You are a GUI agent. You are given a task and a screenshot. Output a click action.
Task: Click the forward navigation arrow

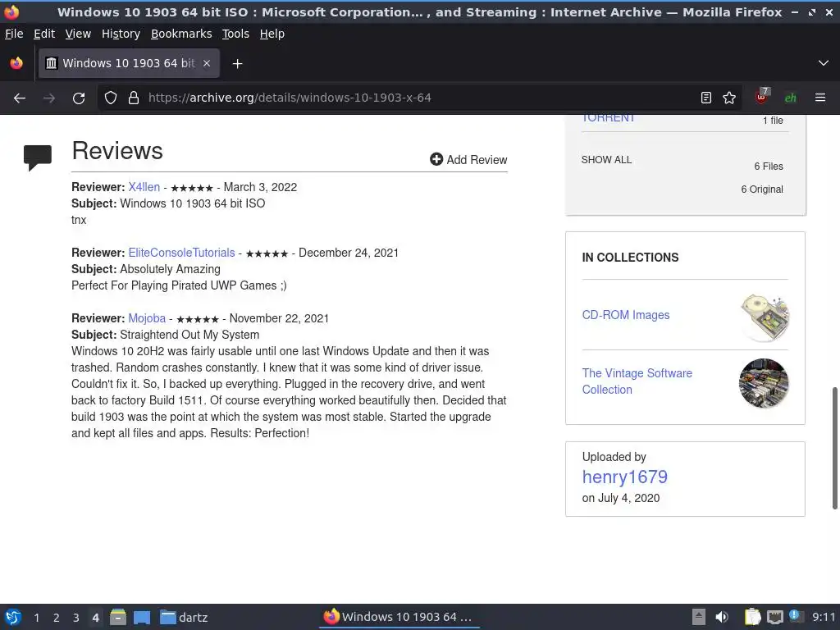[x=49, y=98]
